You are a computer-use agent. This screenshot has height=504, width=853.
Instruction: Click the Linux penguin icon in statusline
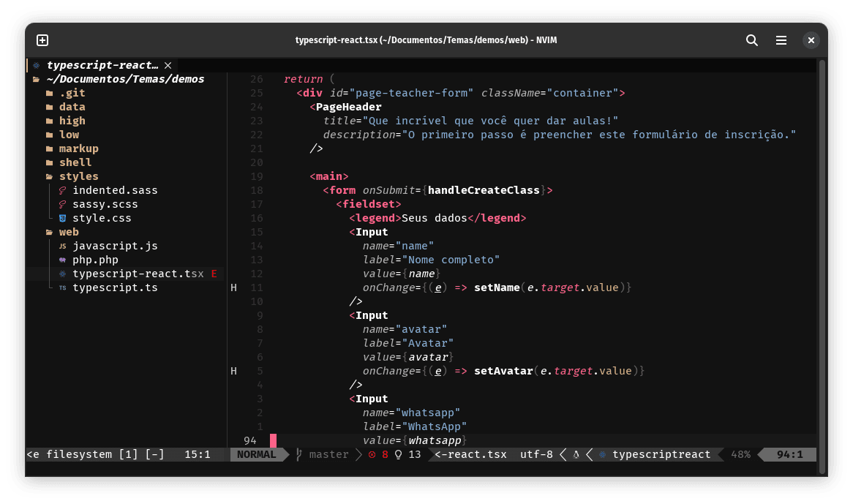tap(576, 455)
